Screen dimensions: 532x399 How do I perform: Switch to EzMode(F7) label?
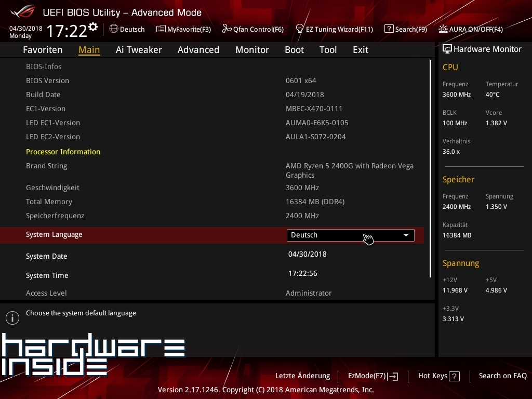tap(367, 376)
